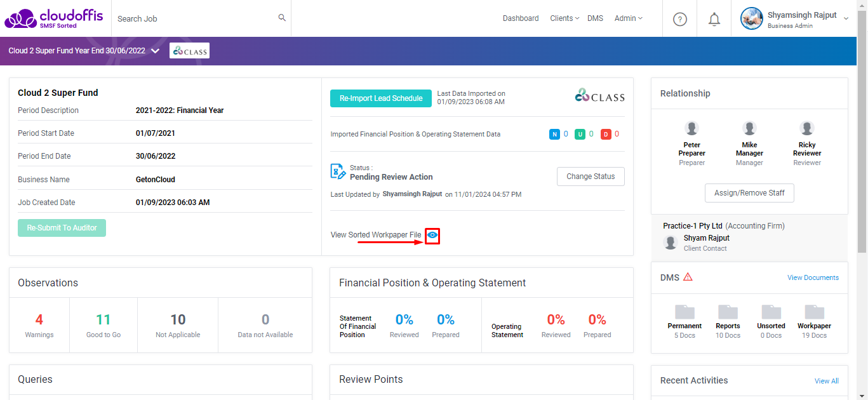Image resolution: width=868 pixels, height=400 pixels.
Task: Click the GetonCloud business name value
Action: [x=156, y=180]
